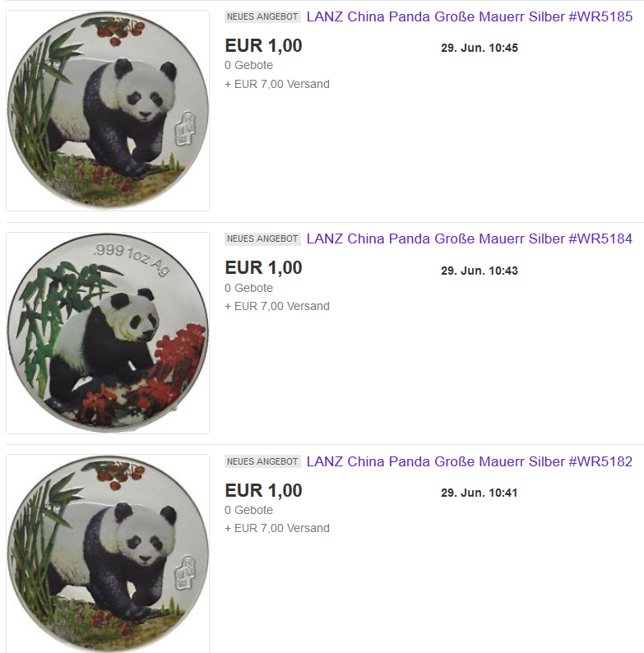644x653 pixels.
Task: Click end time 29. Jun. 10:41
Action: tap(480, 493)
